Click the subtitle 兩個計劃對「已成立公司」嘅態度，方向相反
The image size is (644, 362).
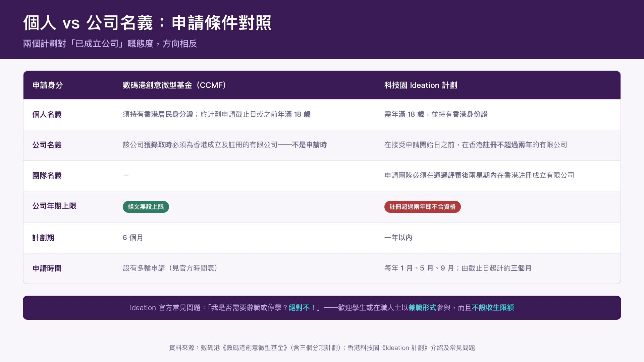pyautogui.click(x=110, y=44)
